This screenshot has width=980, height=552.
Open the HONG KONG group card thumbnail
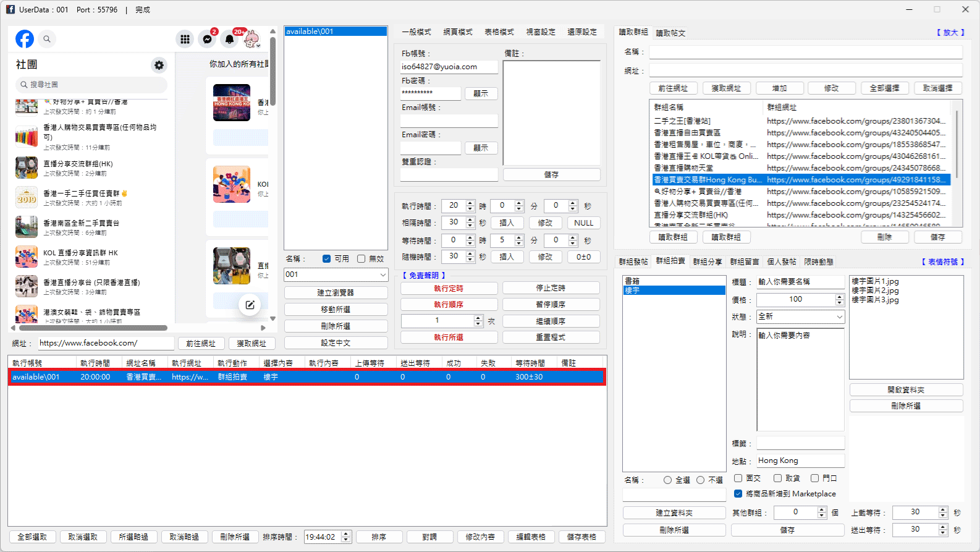tap(232, 103)
